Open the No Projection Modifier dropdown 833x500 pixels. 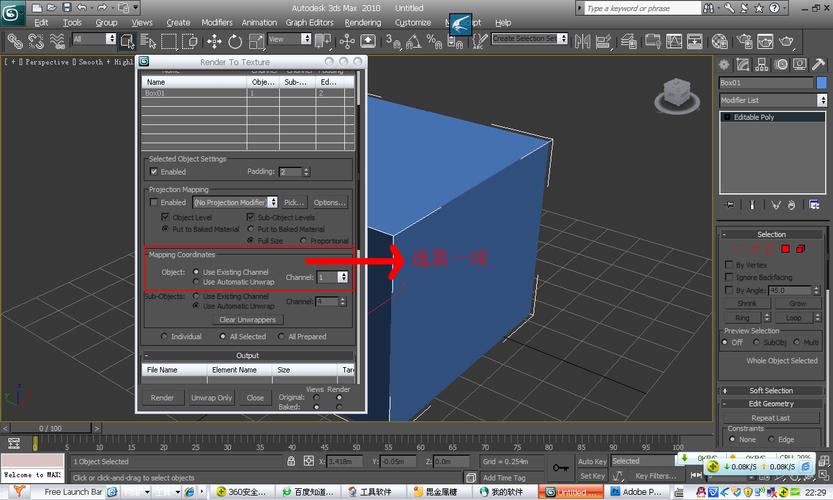coord(235,202)
